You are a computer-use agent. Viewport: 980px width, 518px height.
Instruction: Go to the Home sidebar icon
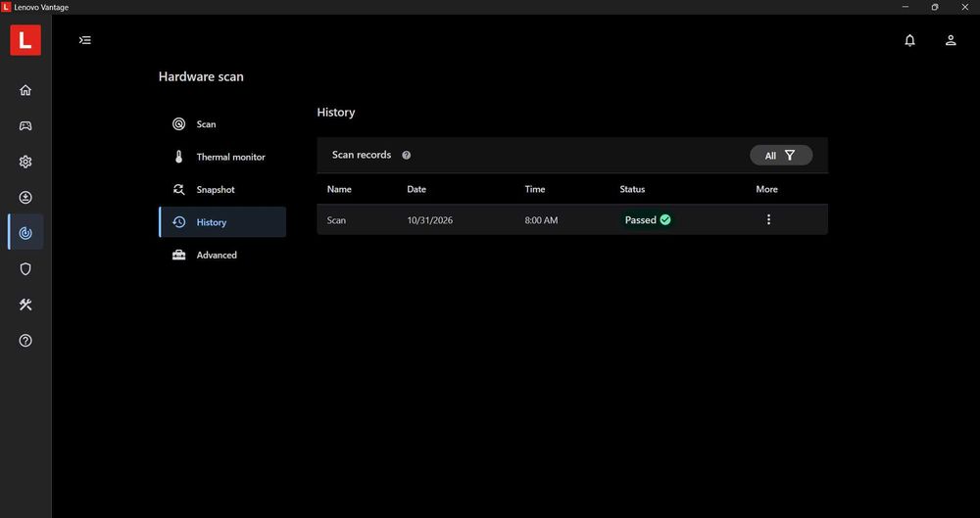[x=25, y=90]
